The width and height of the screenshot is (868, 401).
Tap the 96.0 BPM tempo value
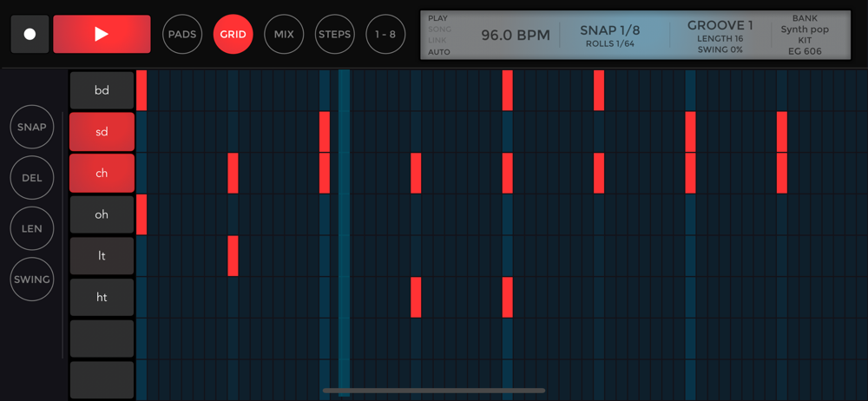coord(516,36)
